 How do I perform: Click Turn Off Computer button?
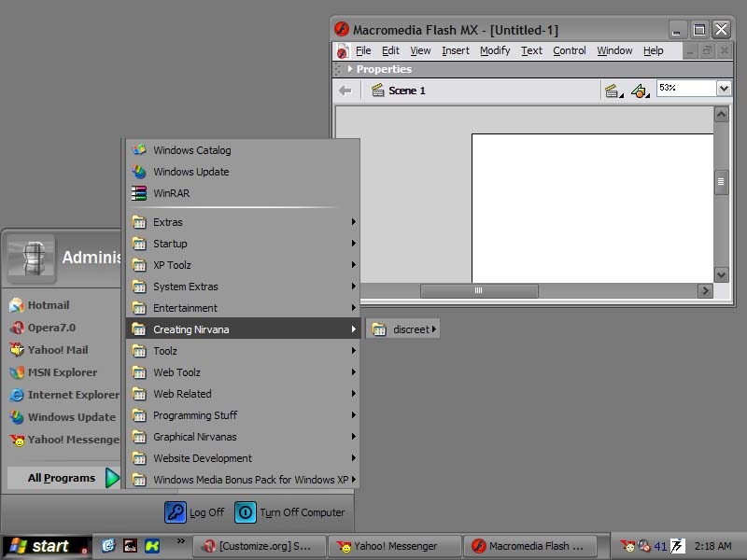click(289, 512)
